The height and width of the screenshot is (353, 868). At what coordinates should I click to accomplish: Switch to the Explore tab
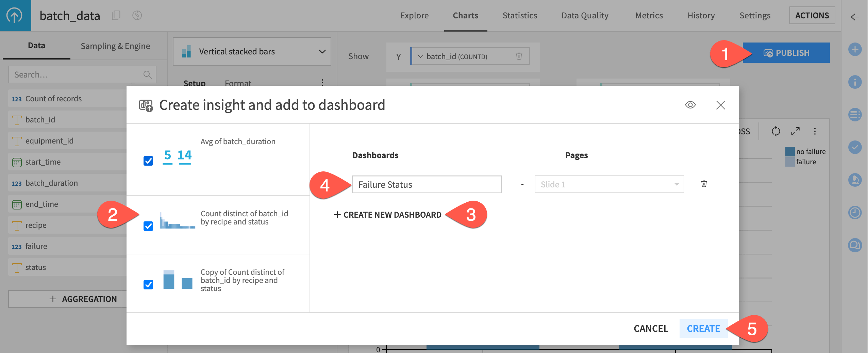[414, 15]
